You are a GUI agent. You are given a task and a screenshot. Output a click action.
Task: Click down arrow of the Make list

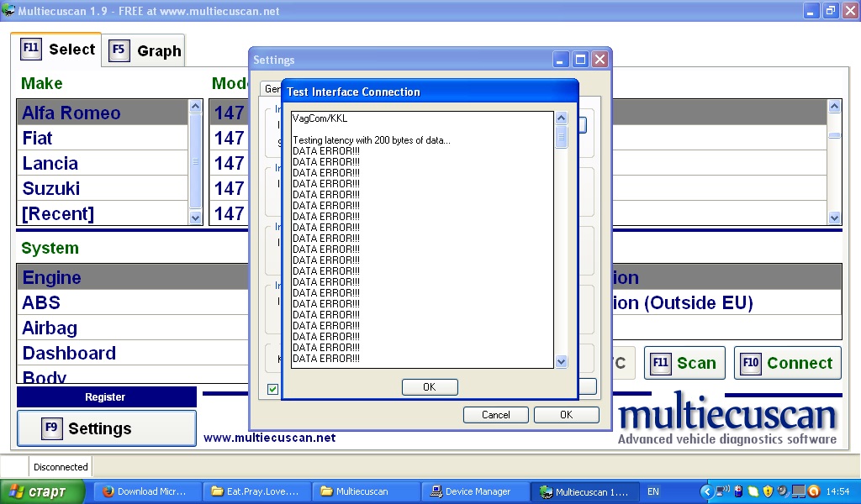pos(195,218)
